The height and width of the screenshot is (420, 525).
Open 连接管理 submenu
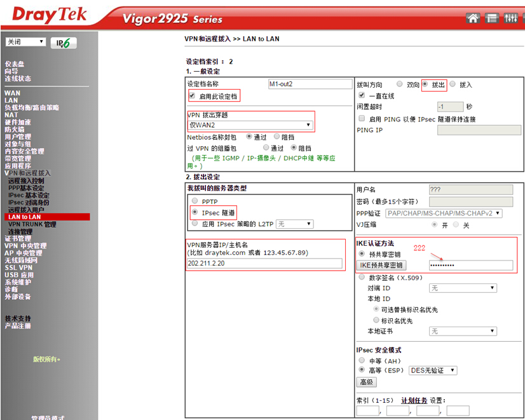click(20, 231)
